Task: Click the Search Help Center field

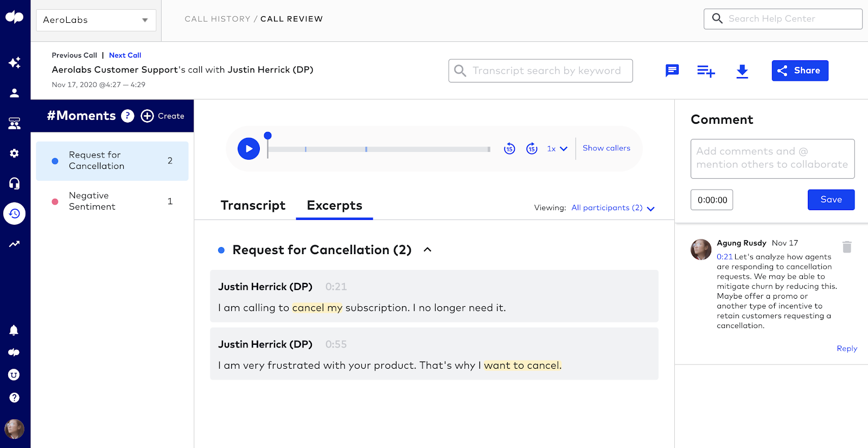Action: coord(783,19)
